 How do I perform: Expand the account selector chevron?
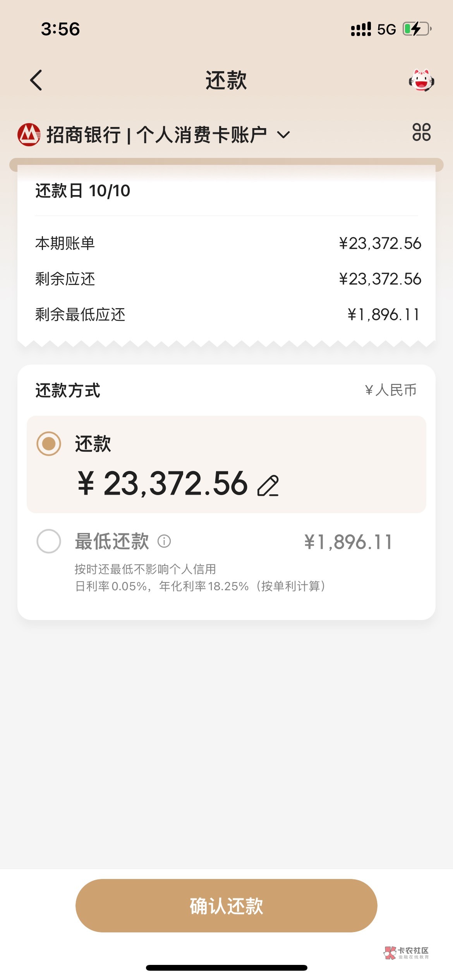[283, 135]
